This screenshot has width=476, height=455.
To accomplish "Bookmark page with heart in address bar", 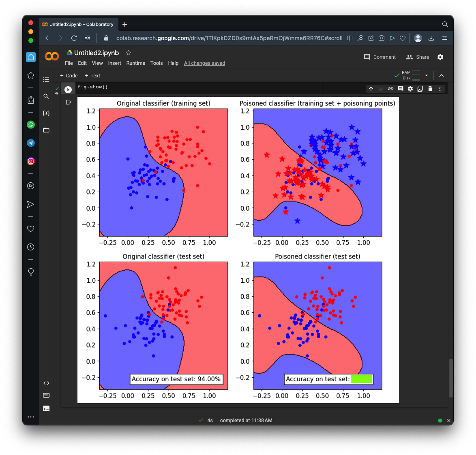I will [x=403, y=38].
